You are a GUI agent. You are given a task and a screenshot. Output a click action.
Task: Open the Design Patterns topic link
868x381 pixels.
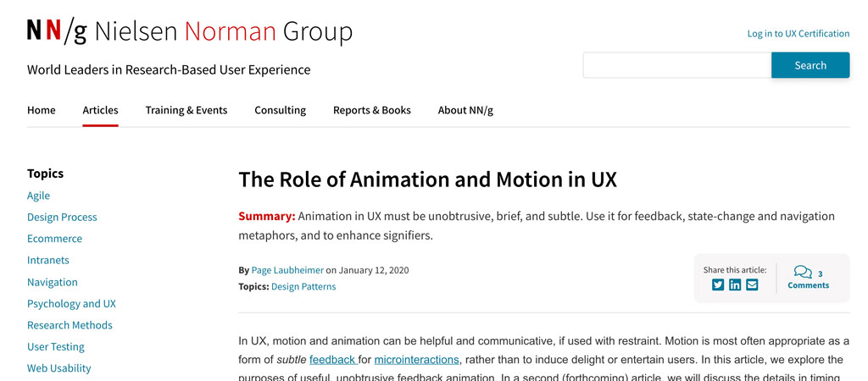(303, 286)
